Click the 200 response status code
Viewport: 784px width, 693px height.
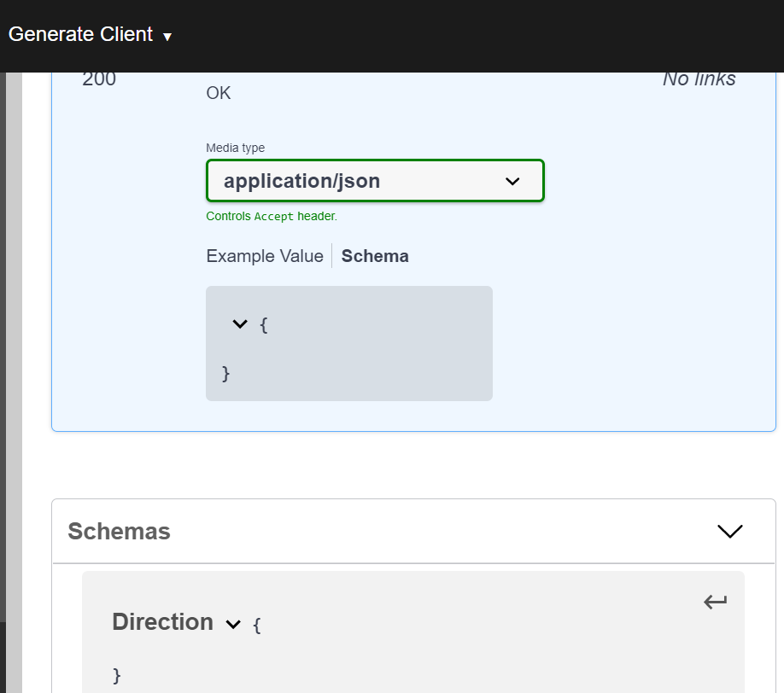[x=98, y=79]
